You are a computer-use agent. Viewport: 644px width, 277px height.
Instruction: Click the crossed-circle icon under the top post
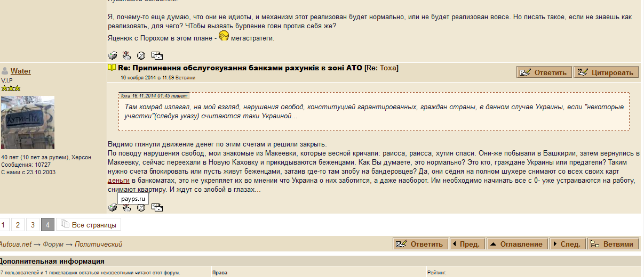pyautogui.click(x=141, y=55)
